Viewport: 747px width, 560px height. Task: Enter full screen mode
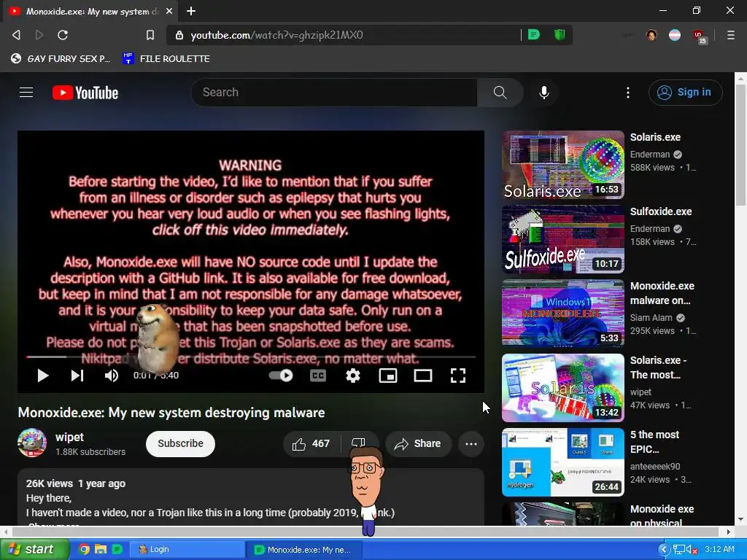pos(458,376)
